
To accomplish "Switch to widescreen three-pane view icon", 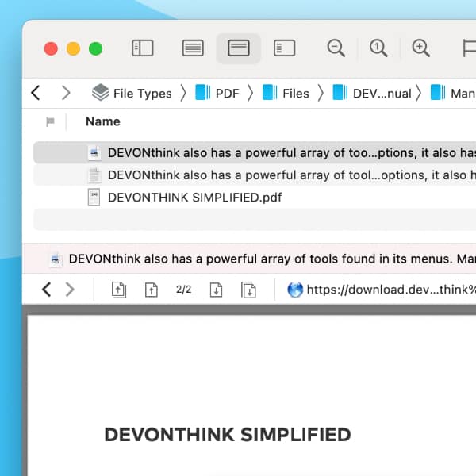I will pyautogui.click(x=284, y=48).
